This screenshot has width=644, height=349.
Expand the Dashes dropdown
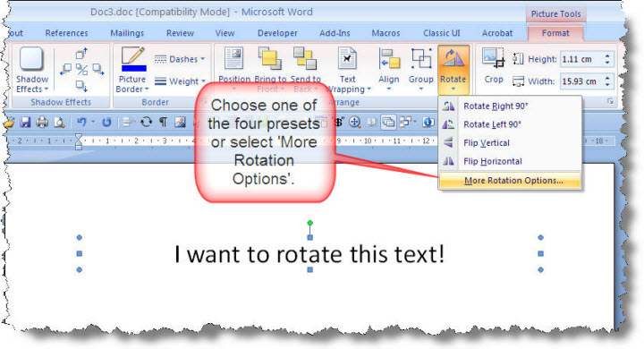(x=180, y=59)
